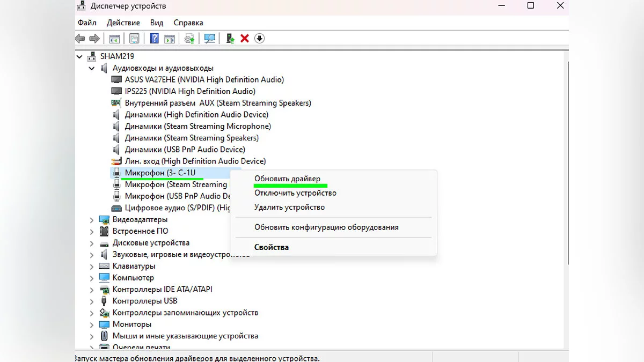
Task: Open the Вид menu
Action: 157,23
